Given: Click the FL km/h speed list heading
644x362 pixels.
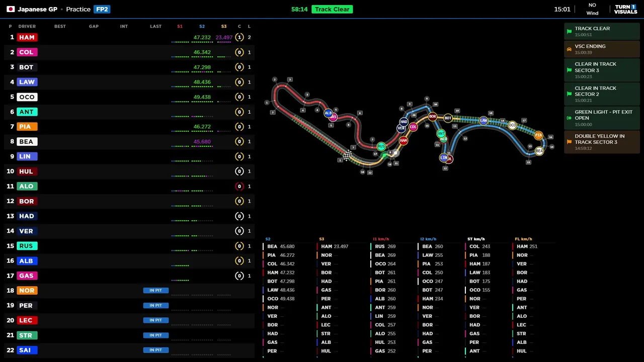Looking at the screenshot, I should pos(523,239).
